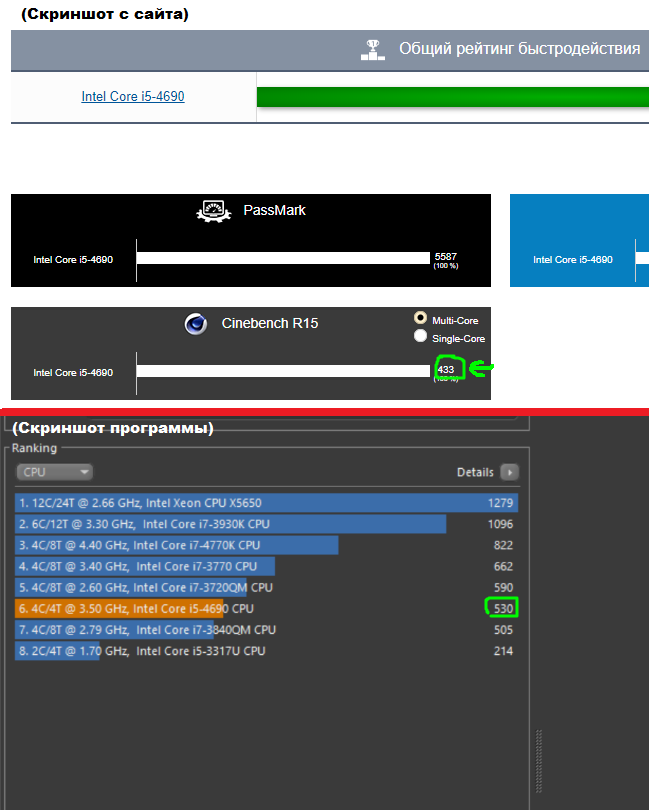Select the Intel Xeon CPU X5650 row

coord(267,503)
